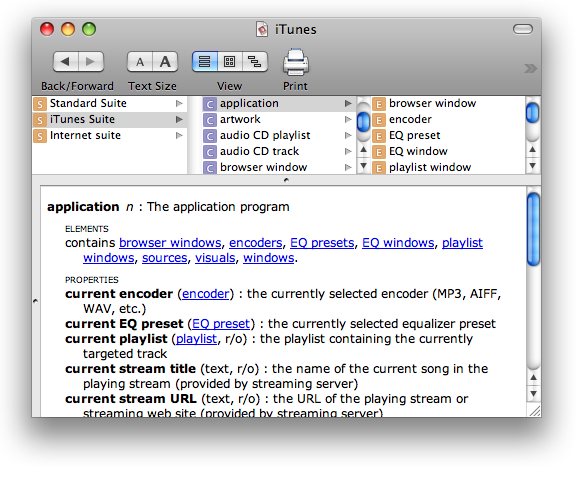
Task: Click the S icon beside iTunes Suite
Action: (40, 120)
